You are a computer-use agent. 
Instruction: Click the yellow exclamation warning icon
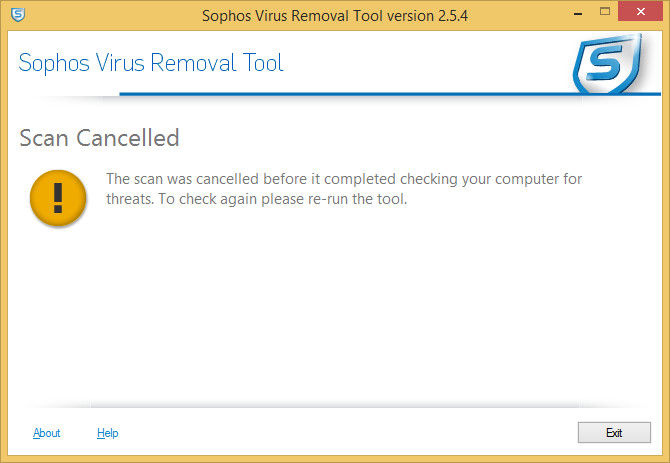pos(58,198)
